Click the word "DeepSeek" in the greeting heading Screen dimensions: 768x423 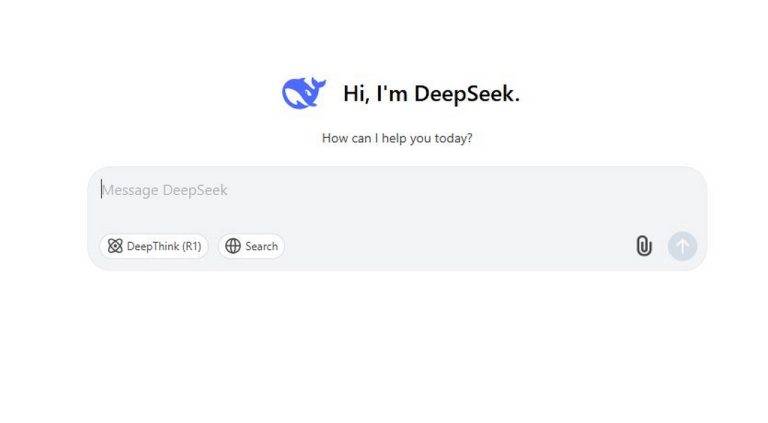click(467, 94)
